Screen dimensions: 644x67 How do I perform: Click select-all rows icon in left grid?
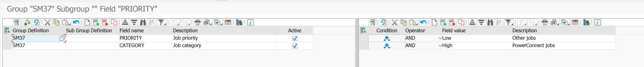coord(7,30)
